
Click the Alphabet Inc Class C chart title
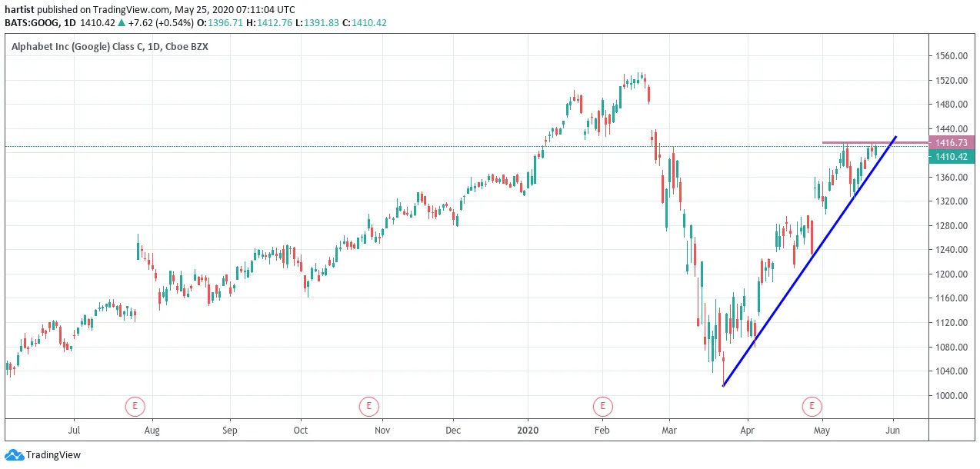point(109,47)
